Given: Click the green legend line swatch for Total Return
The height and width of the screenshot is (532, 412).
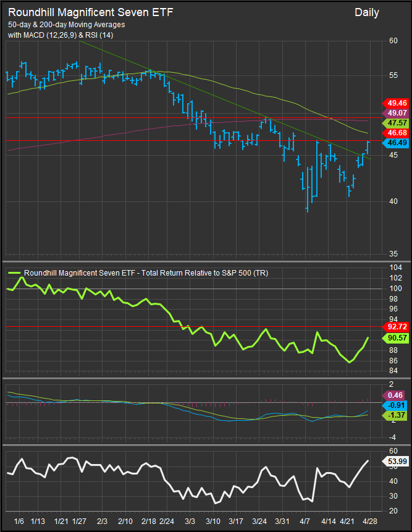Looking at the screenshot, I should pyautogui.click(x=15, y=272).
